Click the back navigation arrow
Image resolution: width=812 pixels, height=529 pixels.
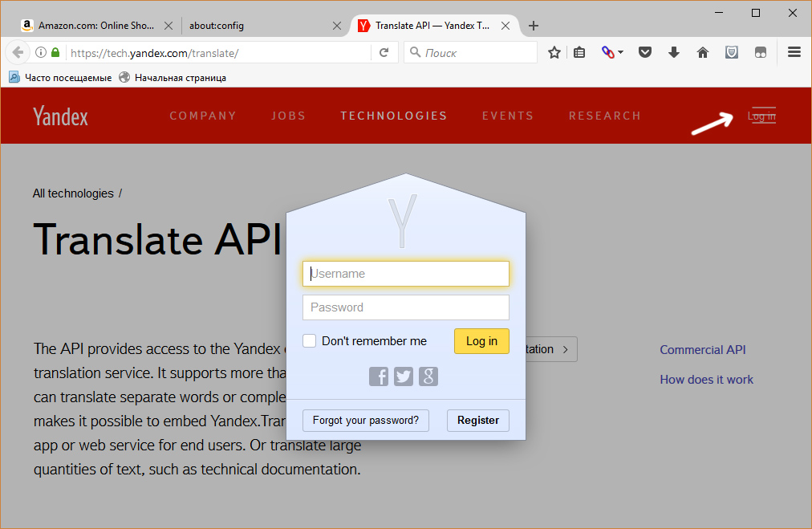point(18,52)
